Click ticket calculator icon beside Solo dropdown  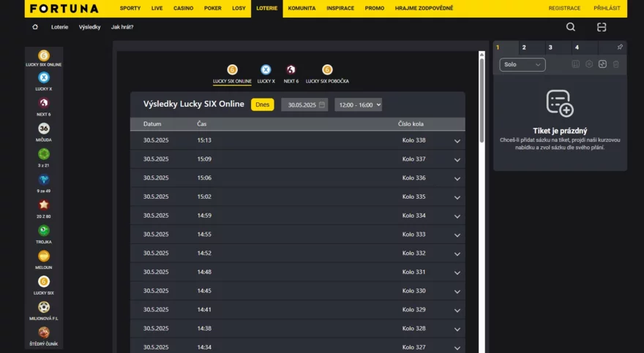pos(575,64)
